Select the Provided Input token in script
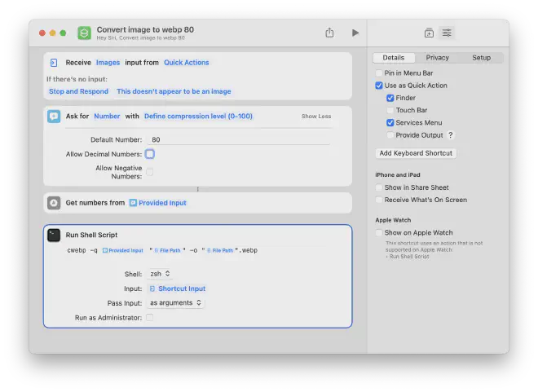 (123, 250)
